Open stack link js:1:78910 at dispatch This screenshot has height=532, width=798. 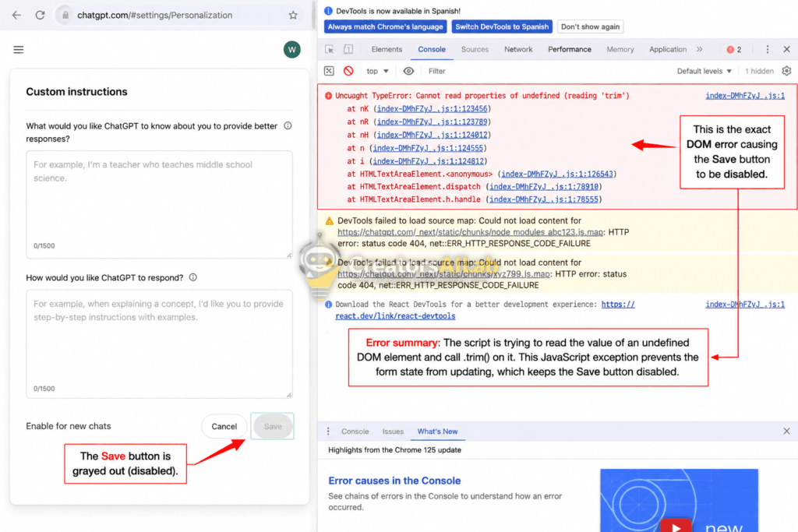tap(543, 187)
